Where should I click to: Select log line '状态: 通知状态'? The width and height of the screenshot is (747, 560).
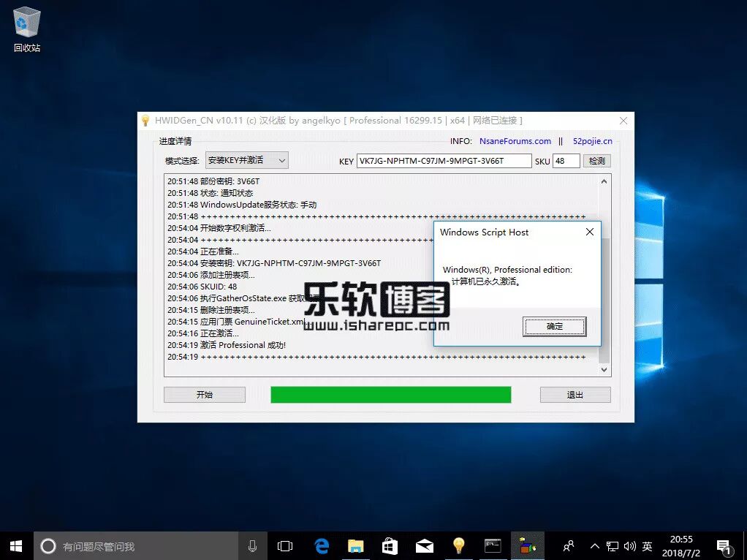point(227,193)
